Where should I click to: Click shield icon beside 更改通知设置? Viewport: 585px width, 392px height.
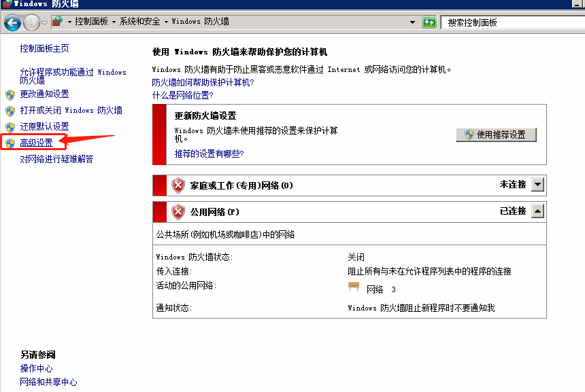(10, 94)
